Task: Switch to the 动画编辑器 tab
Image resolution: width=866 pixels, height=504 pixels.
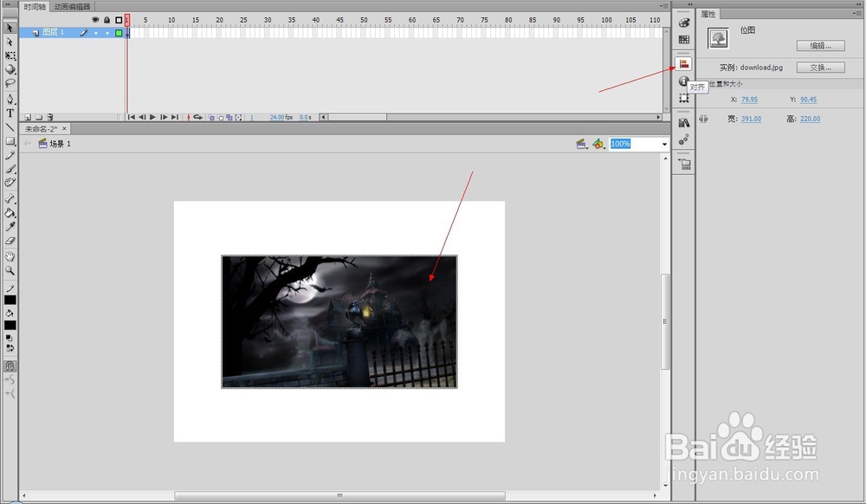Action: point(72,7)
